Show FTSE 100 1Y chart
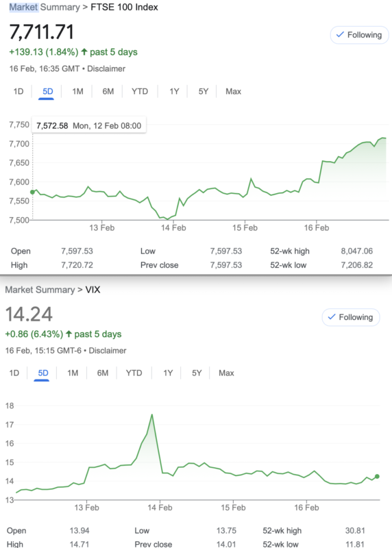Image resolution: width=392 pixels, height=548 pixels. pos(174,92)
